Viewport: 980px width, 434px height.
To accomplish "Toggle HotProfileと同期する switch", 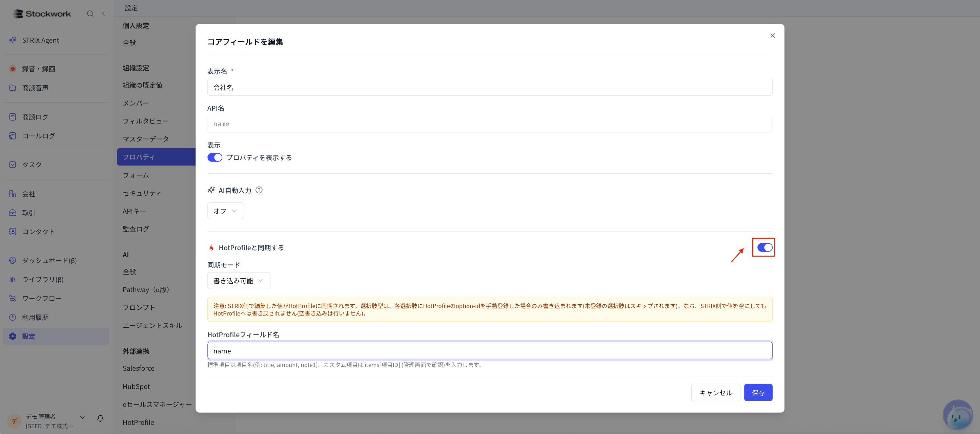I will (765, 247).
